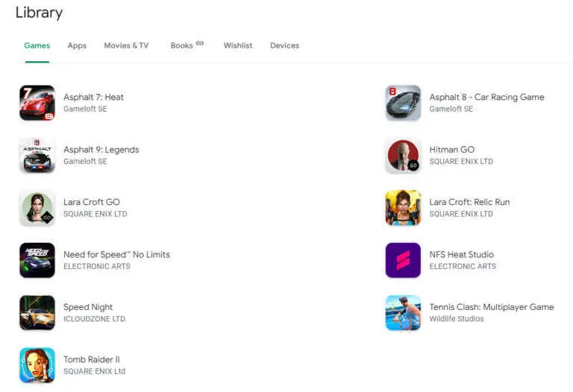
Task: Click the purple NFS Heat Studio icon
Action: 403,260
